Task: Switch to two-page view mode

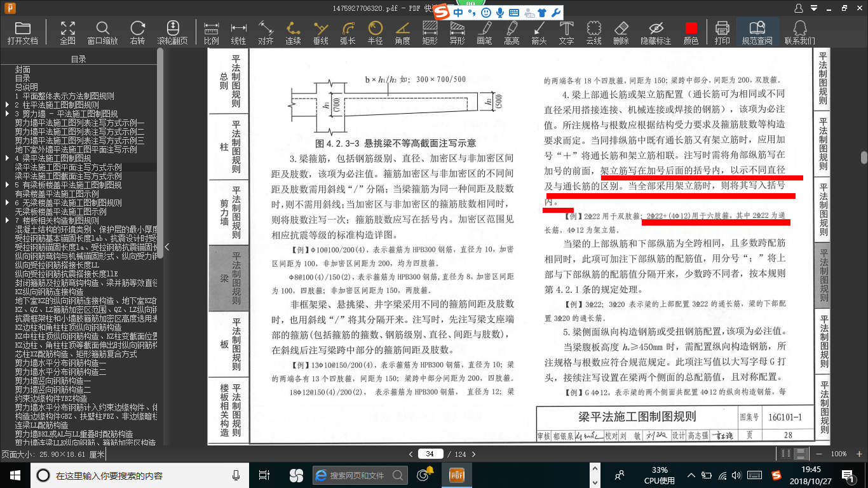Action: coord(787,454)
